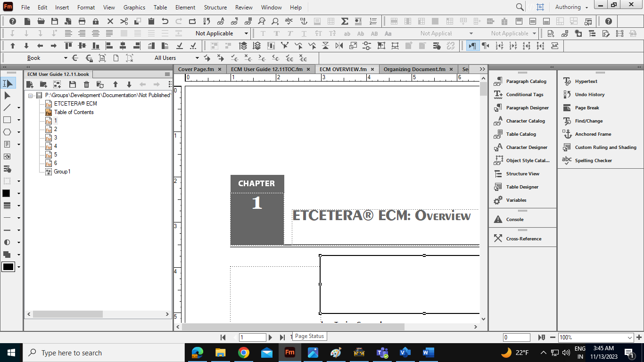Image resolution: width=644 pixels, height=362 pixels.
Task: Expand the hidden document tabs chevron
Action: [482, 69]
